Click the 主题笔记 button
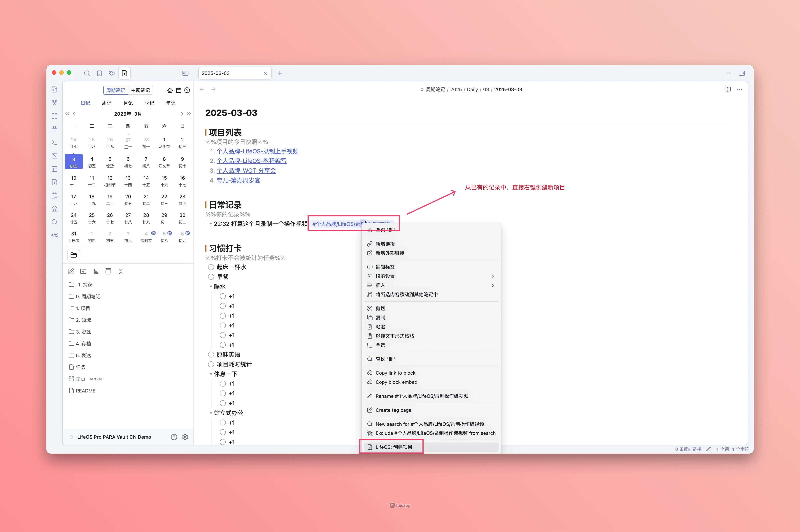The image size is (800, 532). [140, 90]
